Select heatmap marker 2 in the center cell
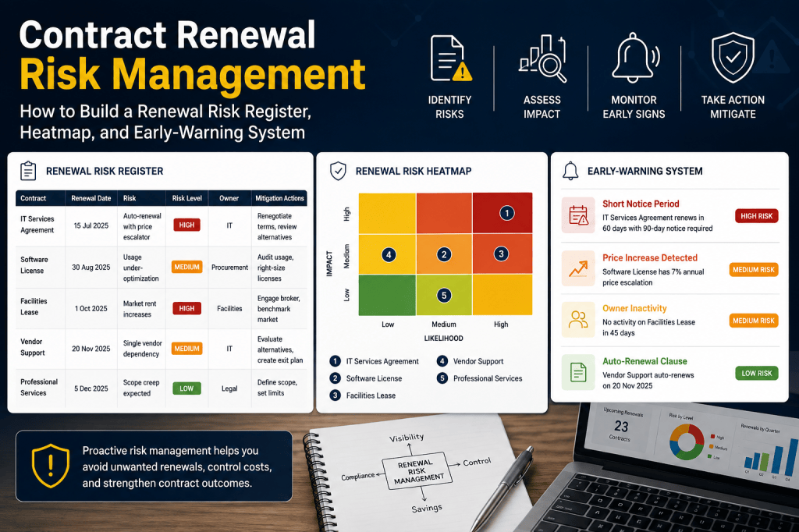Screen dimensions: 799x532 pos(444,254)
